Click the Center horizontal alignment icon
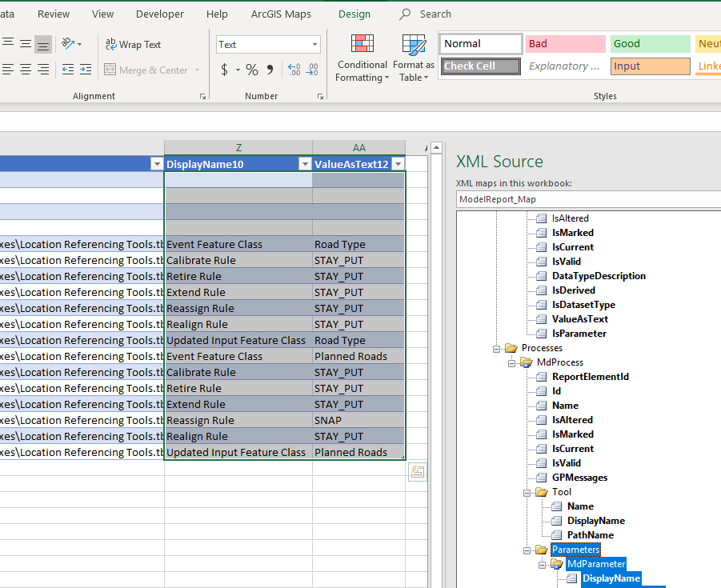Viewport: 721px width, 588px height. [26, 70]
